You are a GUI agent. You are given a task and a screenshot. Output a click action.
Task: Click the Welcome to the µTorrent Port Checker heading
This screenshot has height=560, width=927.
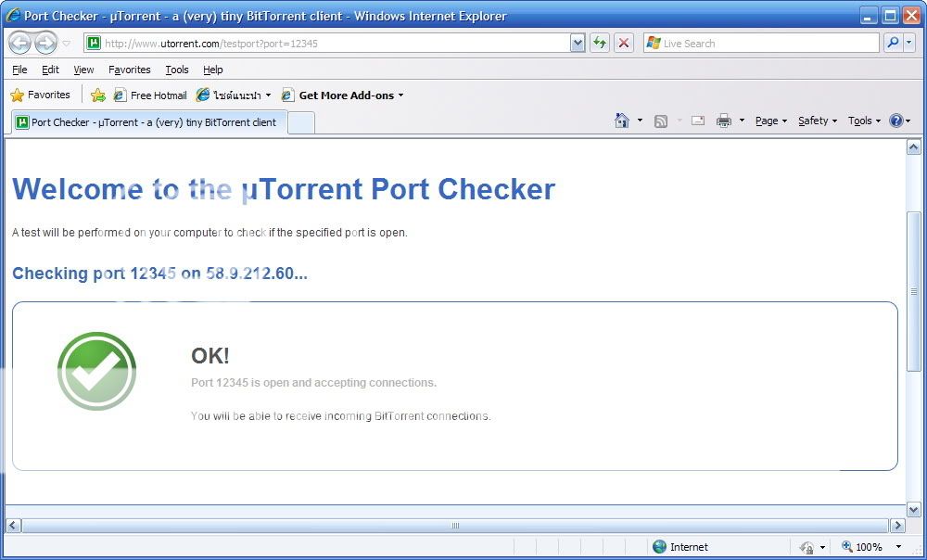284,189
